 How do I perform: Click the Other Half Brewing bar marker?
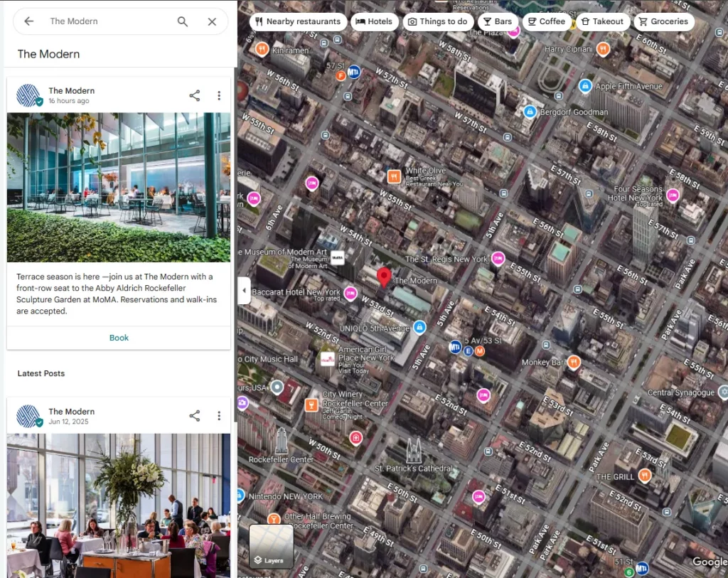point(274,519)
